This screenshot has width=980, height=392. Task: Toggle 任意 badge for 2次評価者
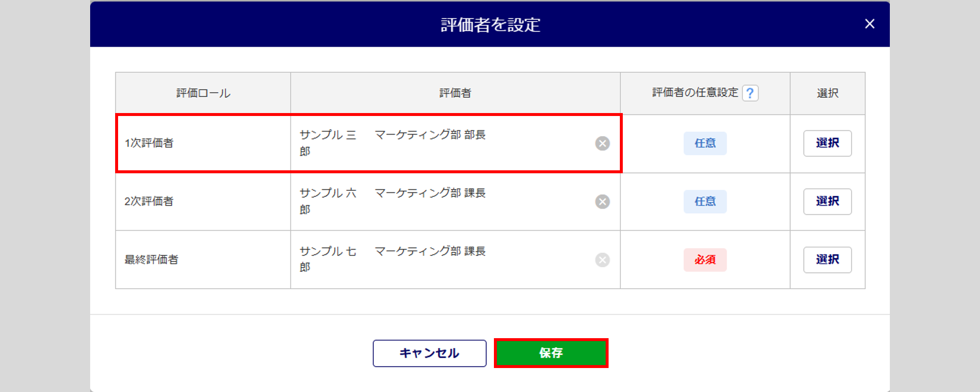click(x=705, y=202)
